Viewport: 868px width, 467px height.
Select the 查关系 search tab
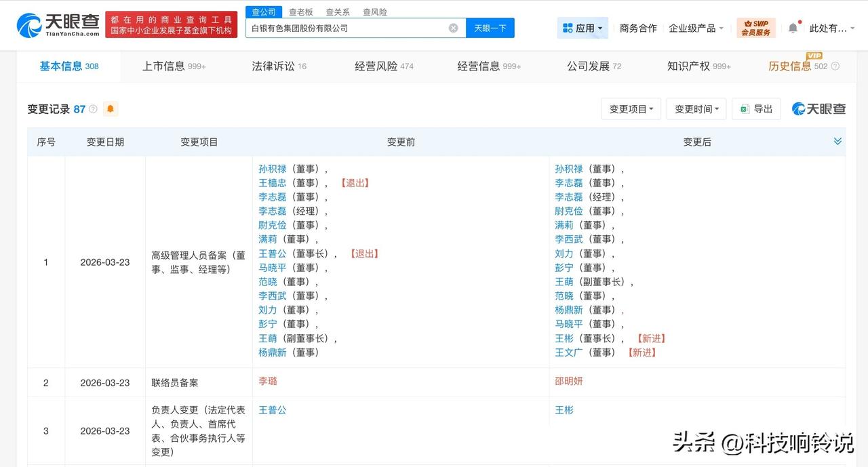click(x=338, y=12)
